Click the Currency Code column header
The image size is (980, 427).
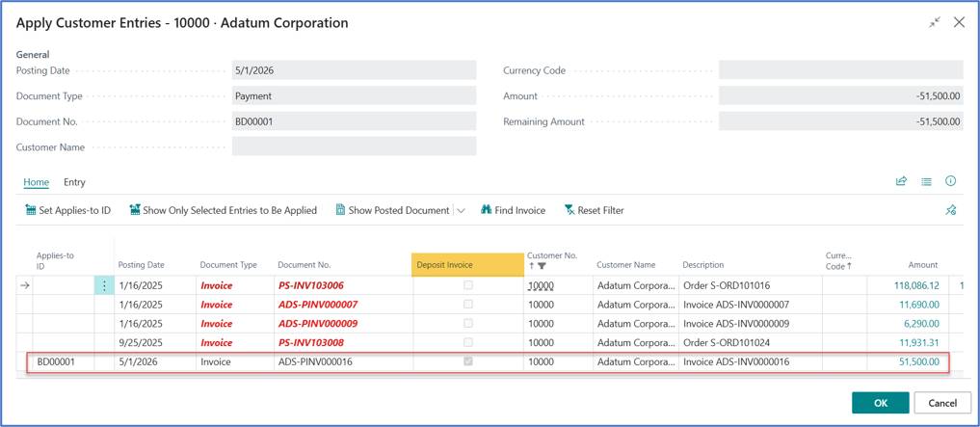pyautogui.click(x=838, y=260)
